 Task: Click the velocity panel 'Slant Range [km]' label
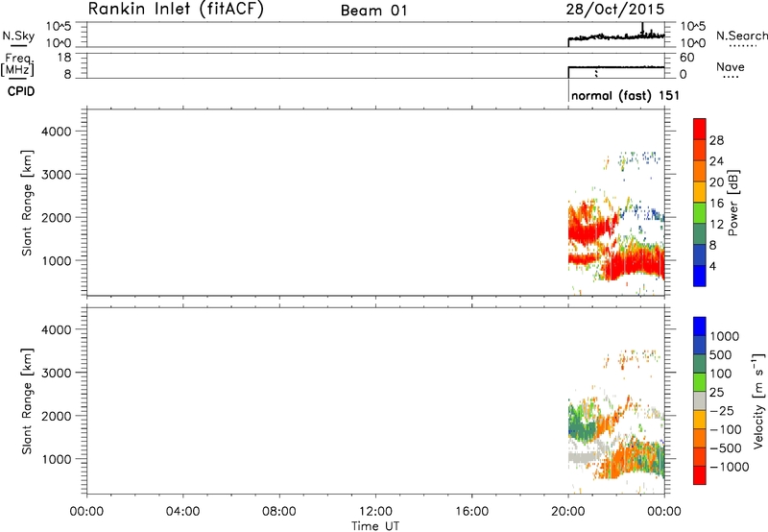pyautogui.click(x=27, y=401)
